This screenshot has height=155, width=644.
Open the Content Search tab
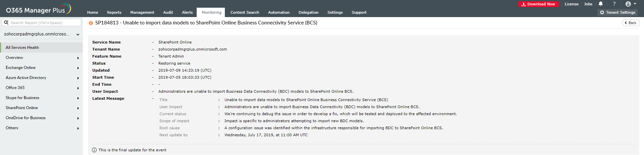245,12
